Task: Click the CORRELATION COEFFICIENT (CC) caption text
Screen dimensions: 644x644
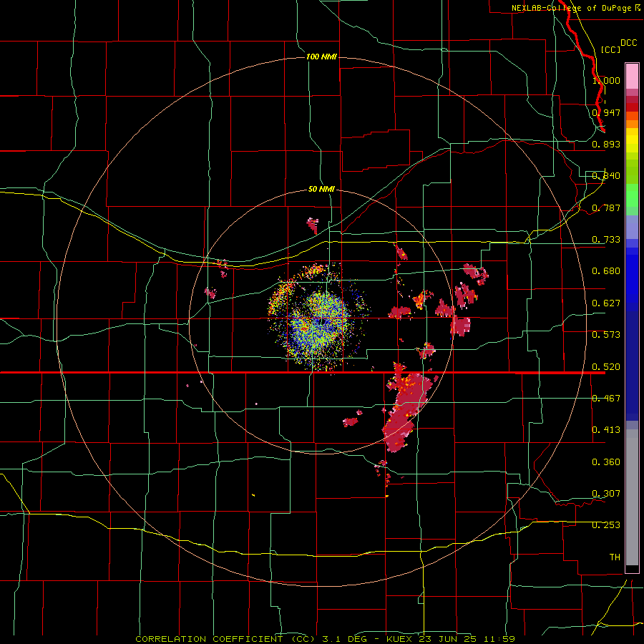Action: tap(225, 639)
